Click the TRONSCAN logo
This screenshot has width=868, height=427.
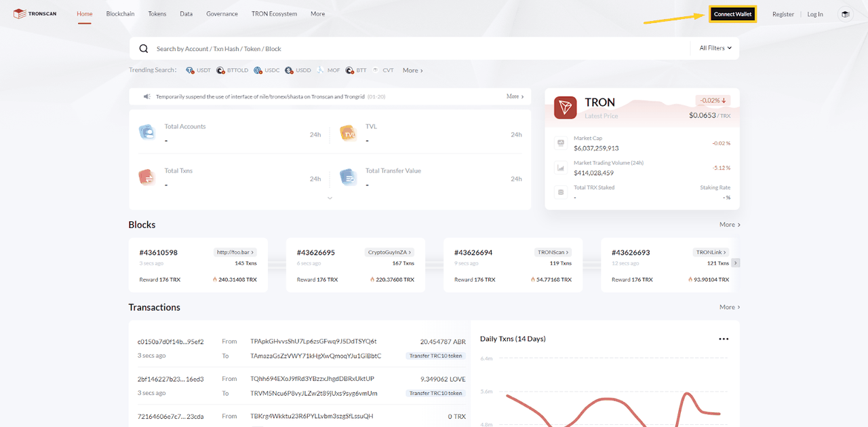click(x=34, y=13)
